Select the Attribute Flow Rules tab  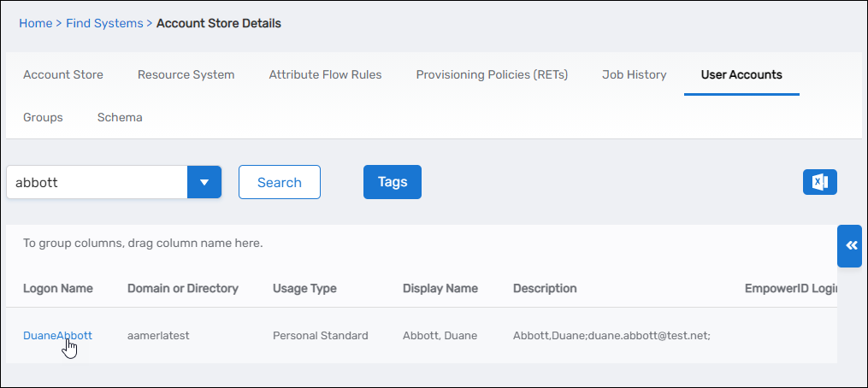325,74
